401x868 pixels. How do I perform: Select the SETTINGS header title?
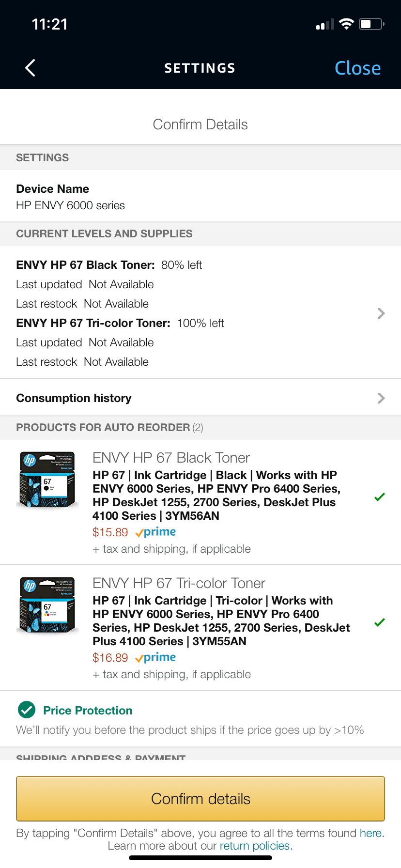coord(200,68)
